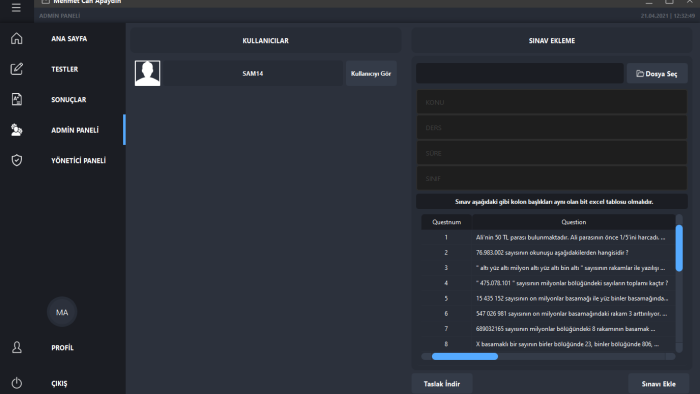Viewport: 700px width, 394px height.
Task: Focus the file path input field
Action: (x=520, y=73)
